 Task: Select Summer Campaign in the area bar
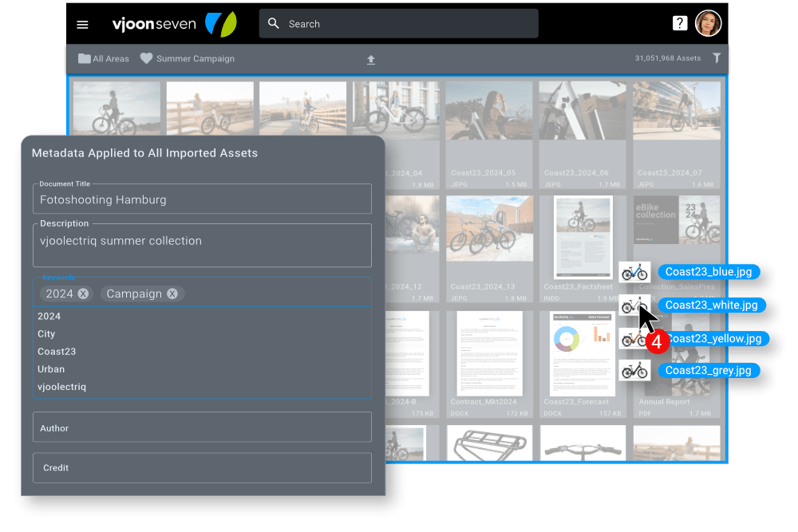[x=194, y=57]
